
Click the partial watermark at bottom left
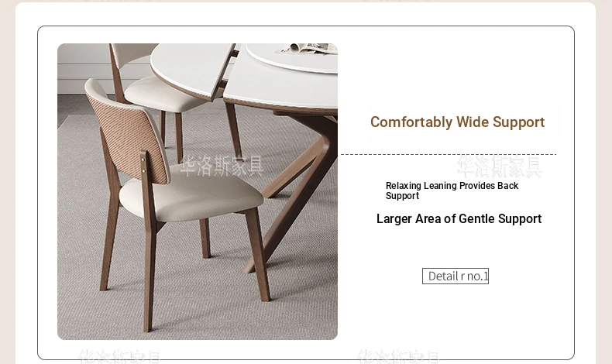point(119,355)
